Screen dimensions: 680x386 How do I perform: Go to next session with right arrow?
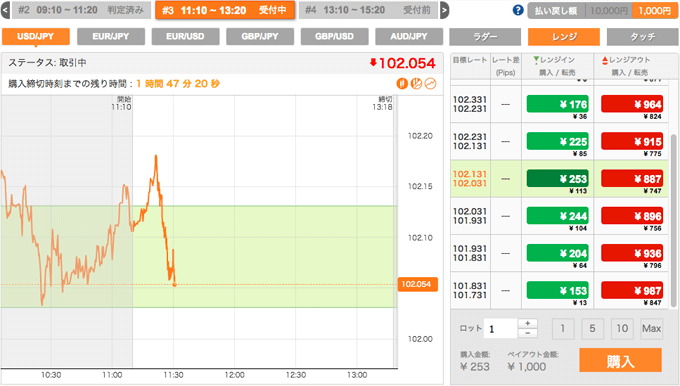tap(444, 10)
